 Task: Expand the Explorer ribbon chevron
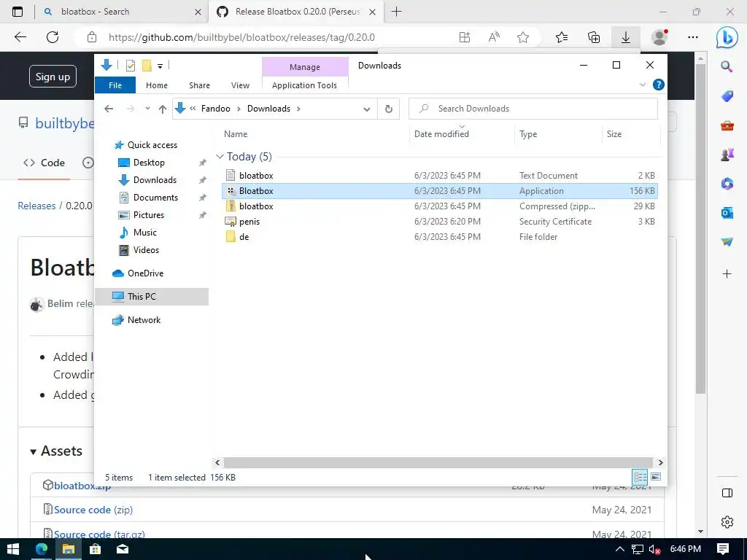coord(642,85)
